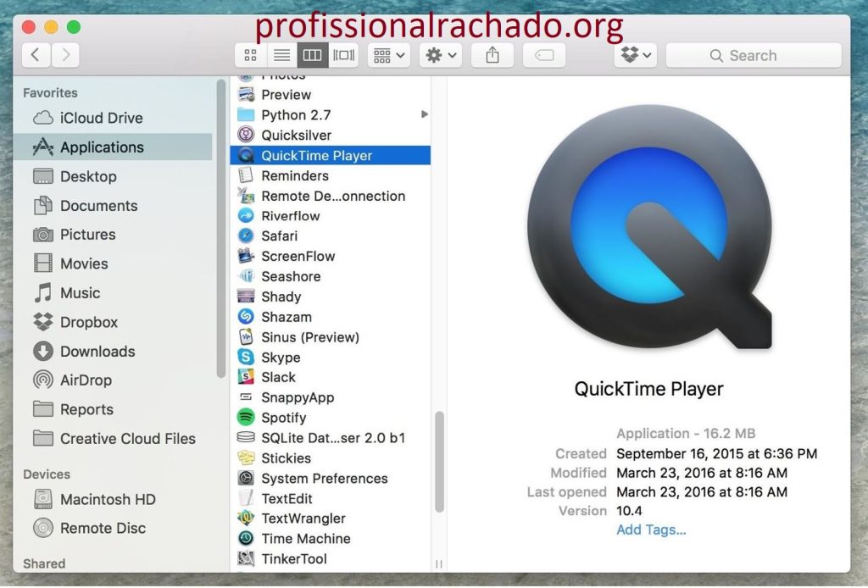This screenshot has height=588, width=868.
Task: Click the column resize handle
Action: pos(439,563)
